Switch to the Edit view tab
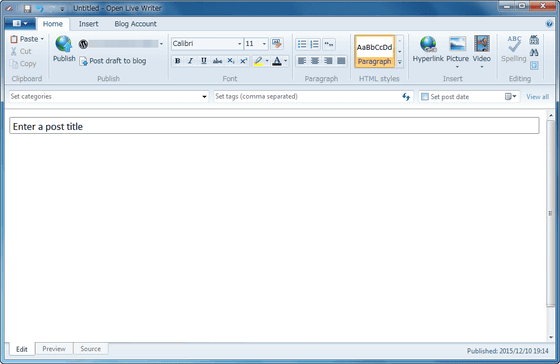The width and height of the screenshot is (560, 364). [x=21, y=349]
